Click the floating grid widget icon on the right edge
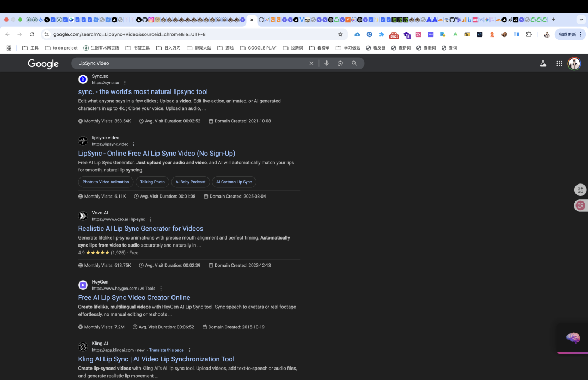 580,190
